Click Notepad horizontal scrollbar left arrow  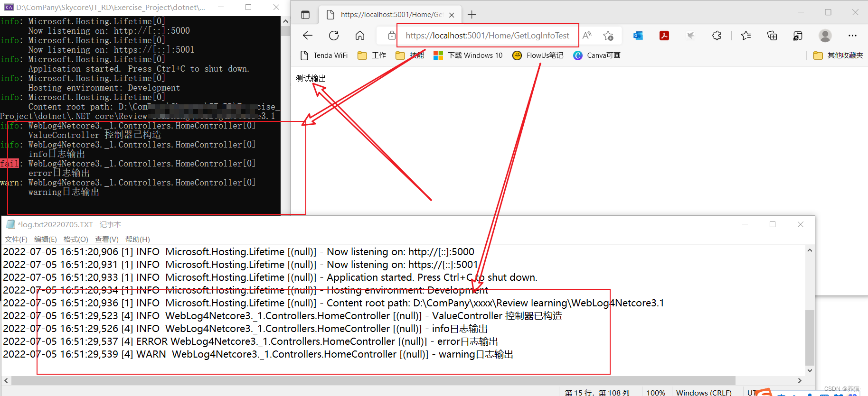pos(6,380)
